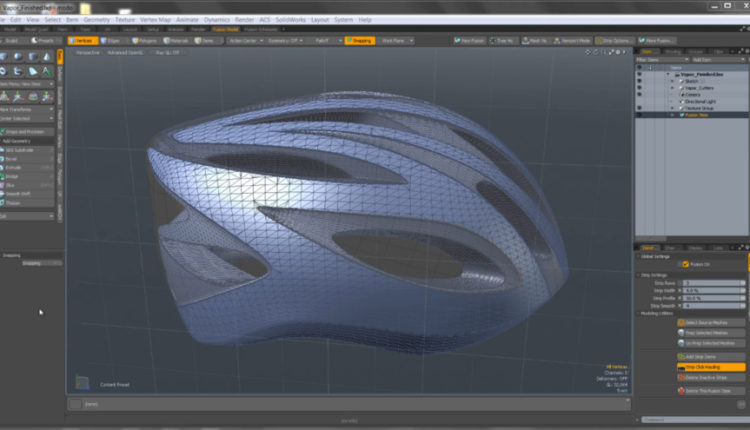Viewport: 750px width, 430px height.
Task: Open the Render menu
Action: (245, 19)
